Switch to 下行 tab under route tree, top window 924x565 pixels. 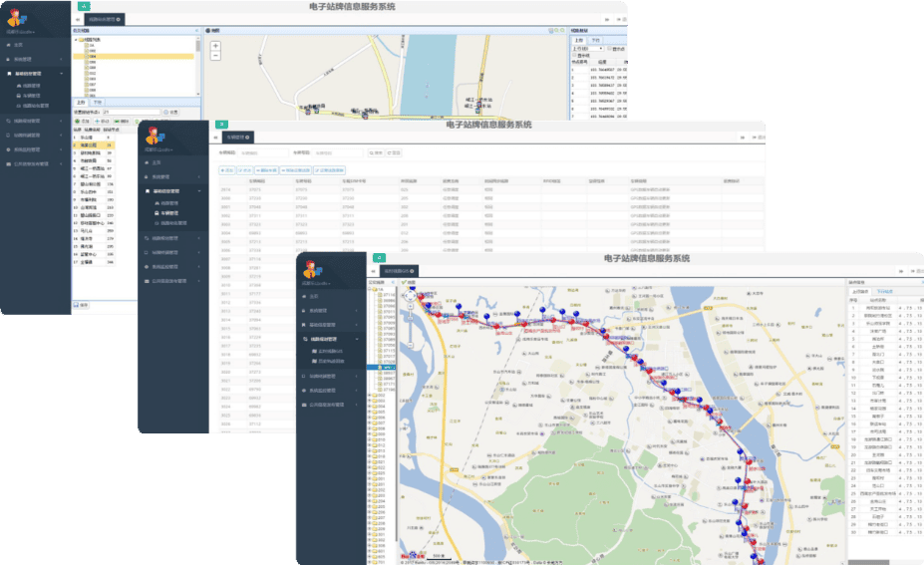[98, 103]
